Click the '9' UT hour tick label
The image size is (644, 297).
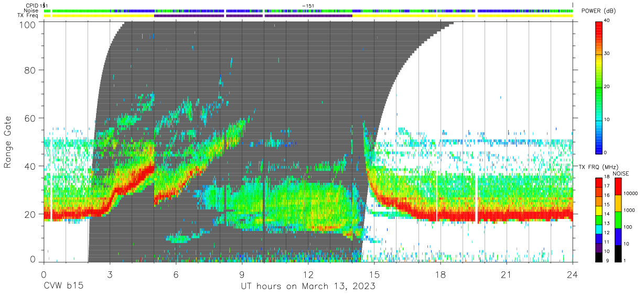(x=242, y=274)
